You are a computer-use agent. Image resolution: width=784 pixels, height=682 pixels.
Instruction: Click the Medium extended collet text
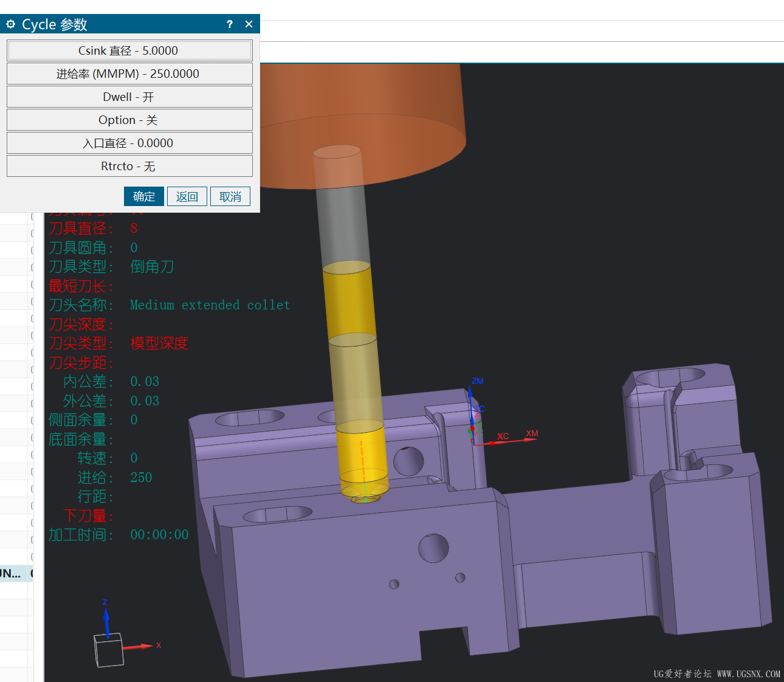(210, 305)
